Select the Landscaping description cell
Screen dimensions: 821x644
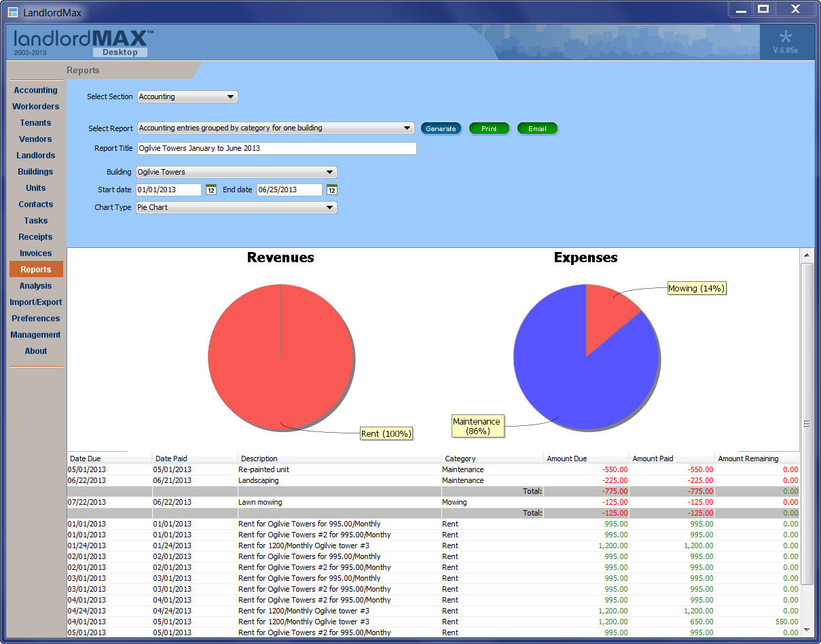click(340, 480)
